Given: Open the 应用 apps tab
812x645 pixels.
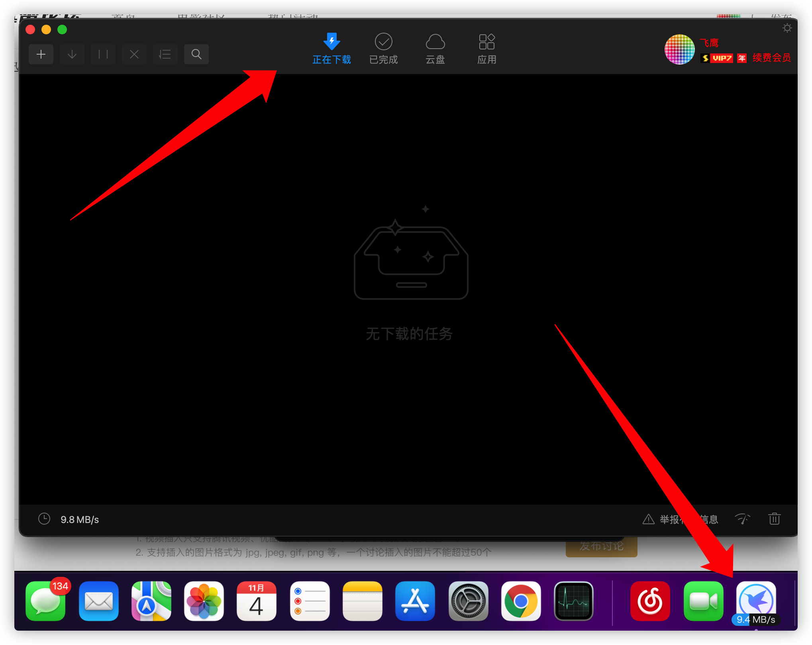Looking at the screenshot, I should (487, 49).
